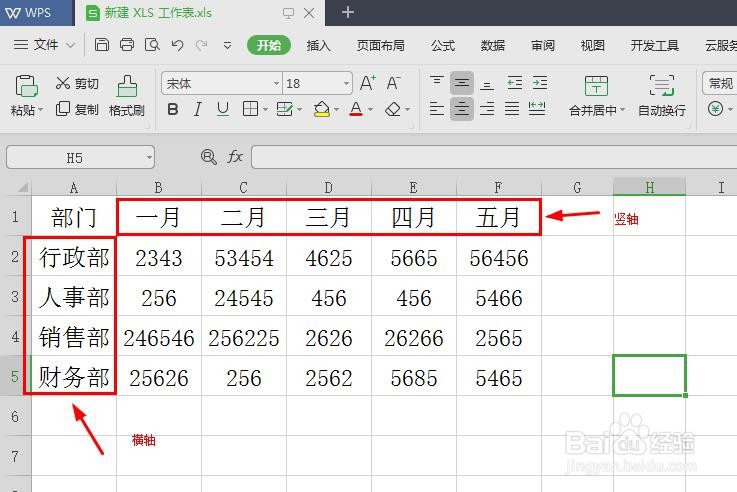Justify text alignment icon
Screen dimensions: 737x492
[512, 109]
